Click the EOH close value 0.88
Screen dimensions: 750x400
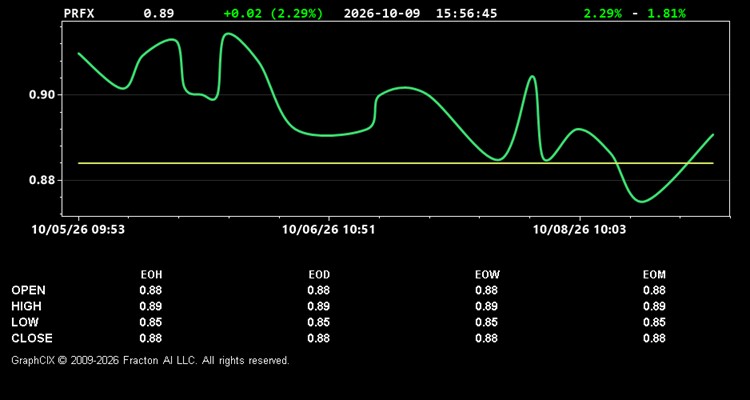point(151,338)
